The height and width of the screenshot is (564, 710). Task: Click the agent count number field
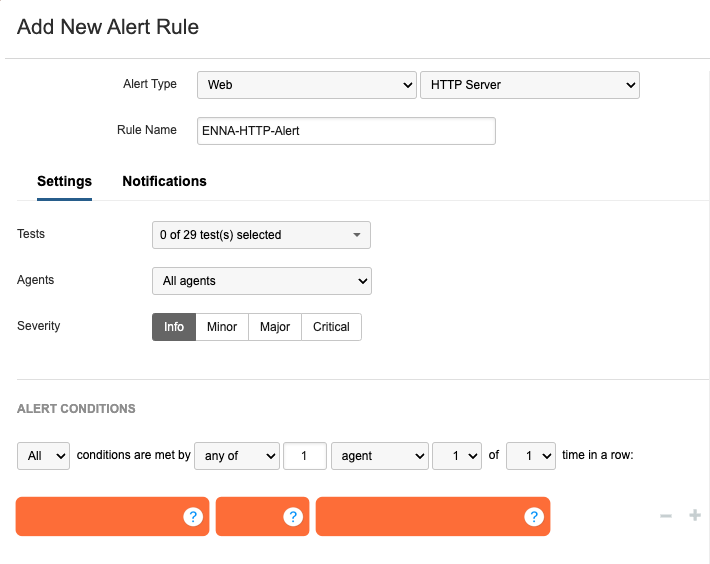pyautogui.click(x=305, y=456)
